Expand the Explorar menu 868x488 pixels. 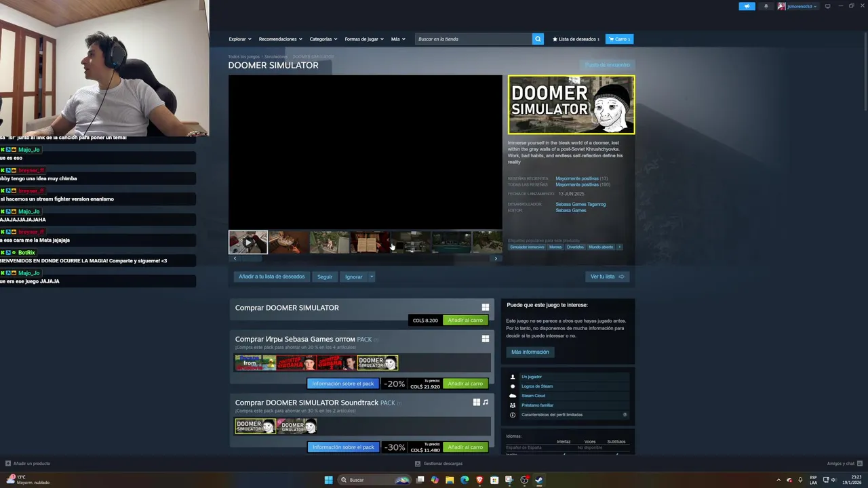coord(239,39)
